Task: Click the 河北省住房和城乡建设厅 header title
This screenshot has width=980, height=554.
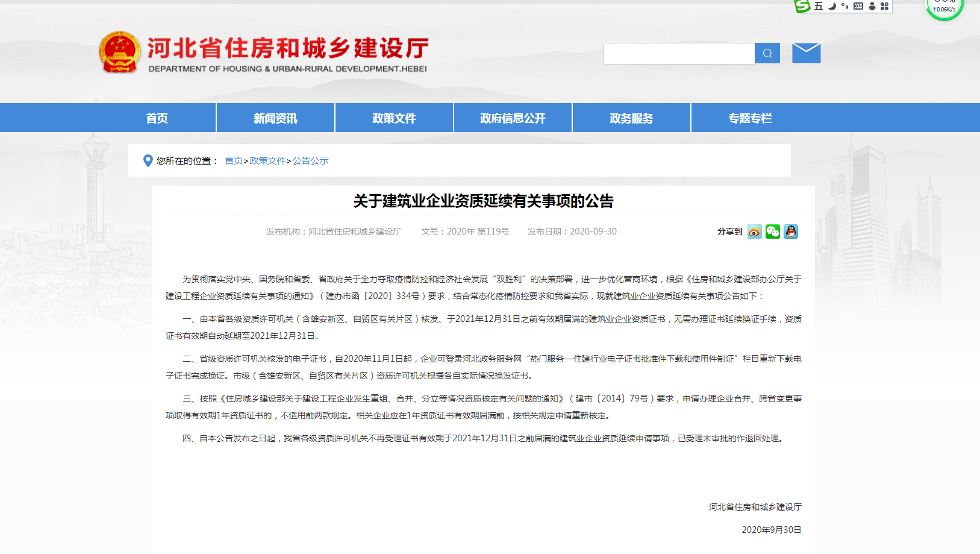Action: click(288, 48)
